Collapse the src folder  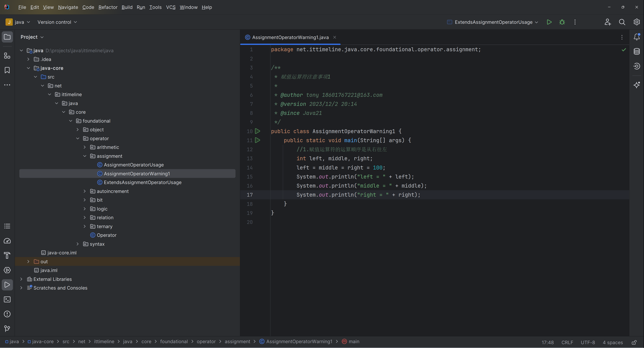tap(35, 77)
